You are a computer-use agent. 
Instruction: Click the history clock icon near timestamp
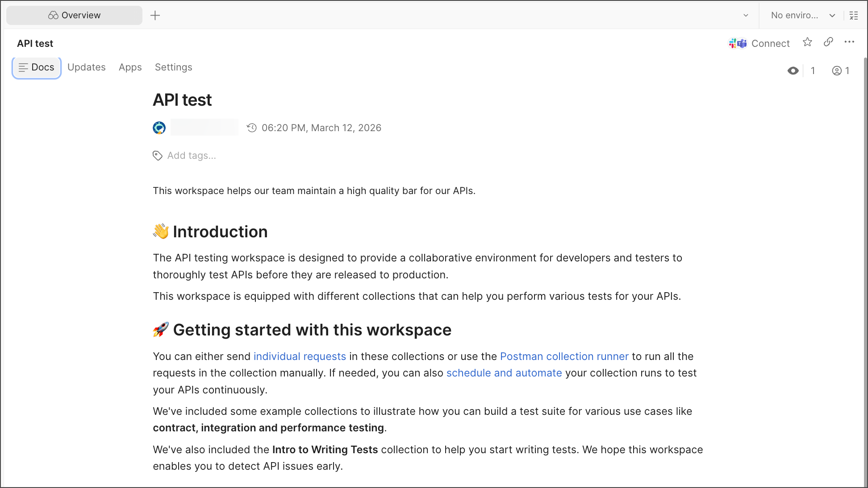click(252, 128)
